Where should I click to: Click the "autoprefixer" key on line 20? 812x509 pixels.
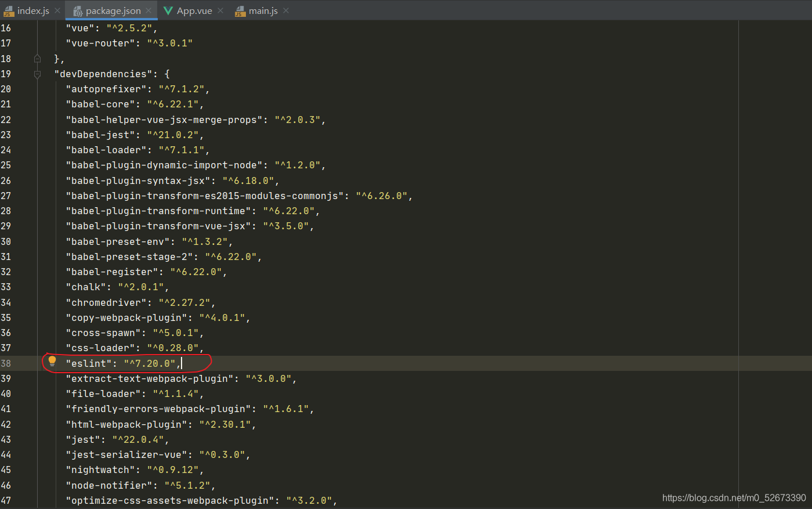click(106, 89)
